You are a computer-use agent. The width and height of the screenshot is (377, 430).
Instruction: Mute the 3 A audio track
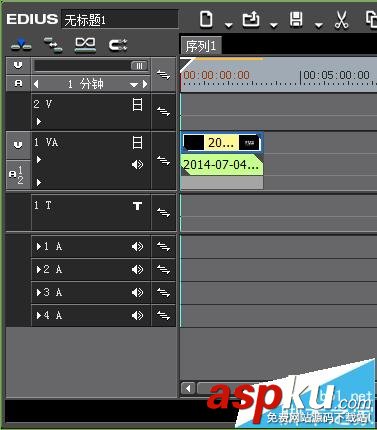(x=137, y=292)
